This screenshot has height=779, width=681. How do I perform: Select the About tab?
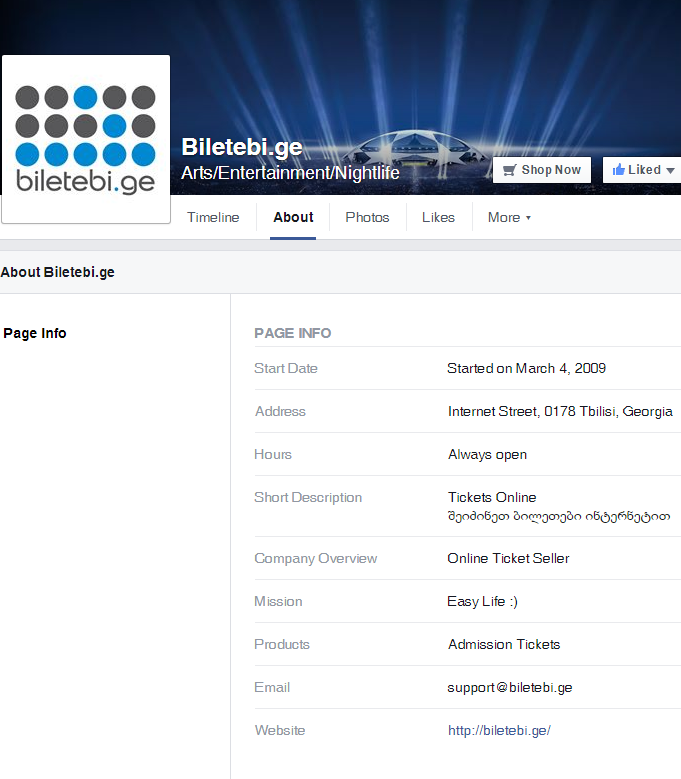(x=293, y=218)
